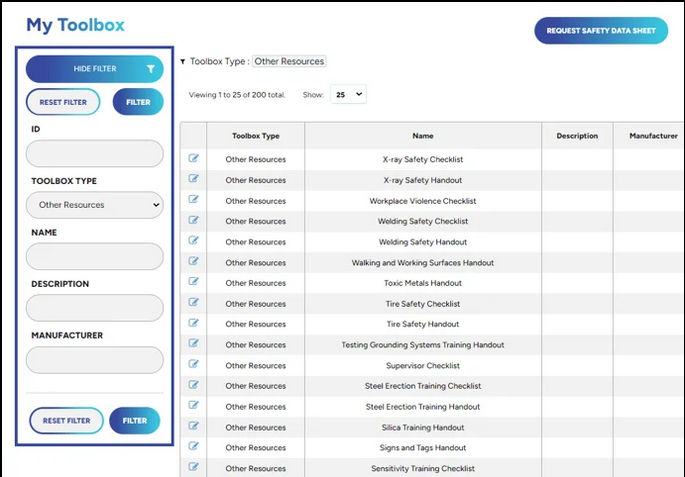The width and height of the screenshot is (685, 477).
Task: Click edit icon for Silica Training Handout
Action: click(x=193, y=426)
